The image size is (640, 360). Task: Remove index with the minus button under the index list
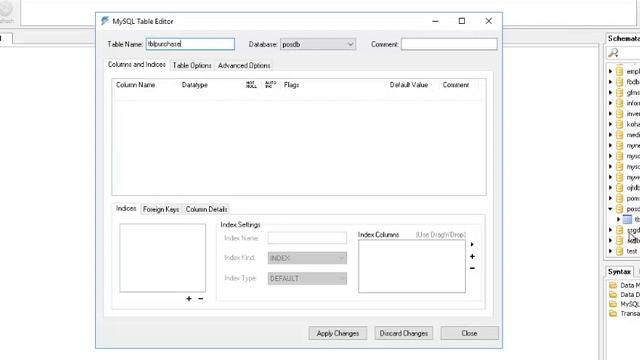tap(201, 299)
